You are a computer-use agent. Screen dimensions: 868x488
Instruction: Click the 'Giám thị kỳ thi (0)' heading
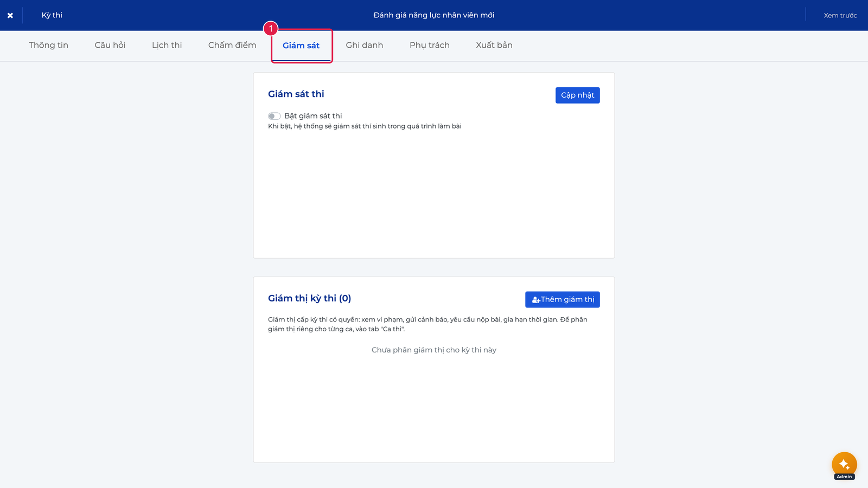tap(310, 298)
